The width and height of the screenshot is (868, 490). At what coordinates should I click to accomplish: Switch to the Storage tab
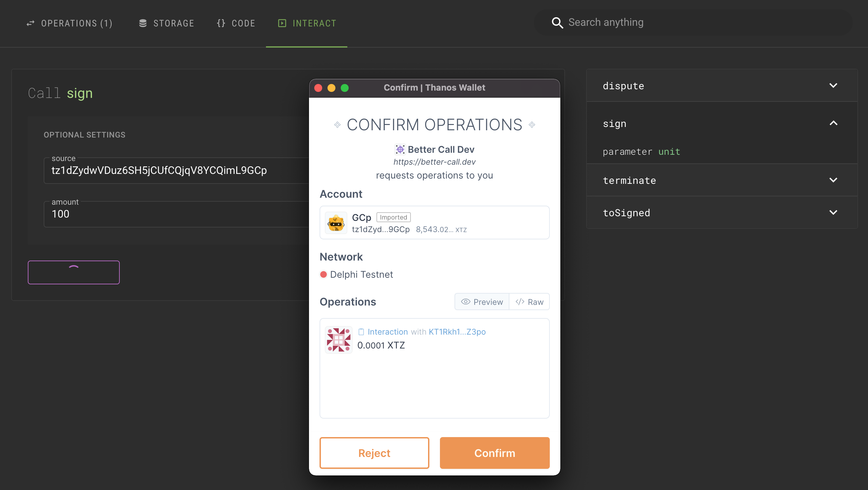pos(166,23)
